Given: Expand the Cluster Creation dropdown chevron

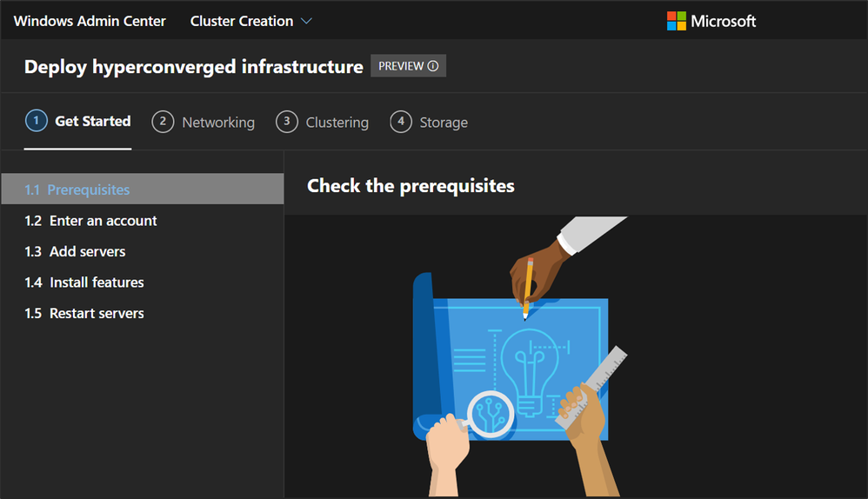Looking at the screenshot, I should point(306,21).
